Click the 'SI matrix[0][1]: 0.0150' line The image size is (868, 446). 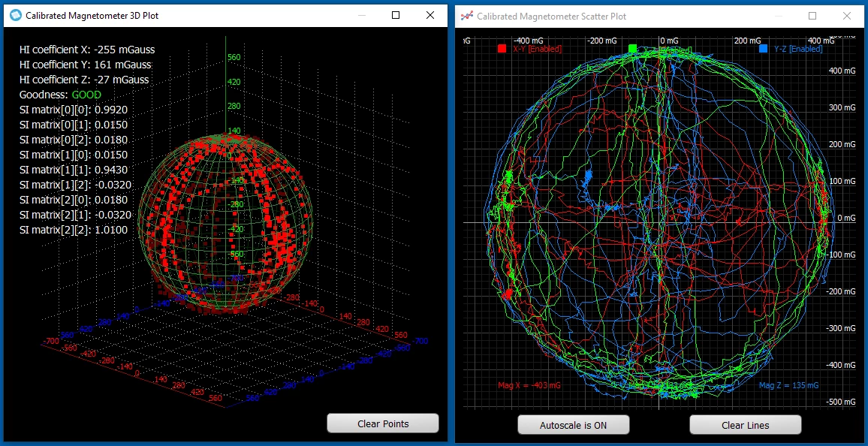tap(74, 125)
